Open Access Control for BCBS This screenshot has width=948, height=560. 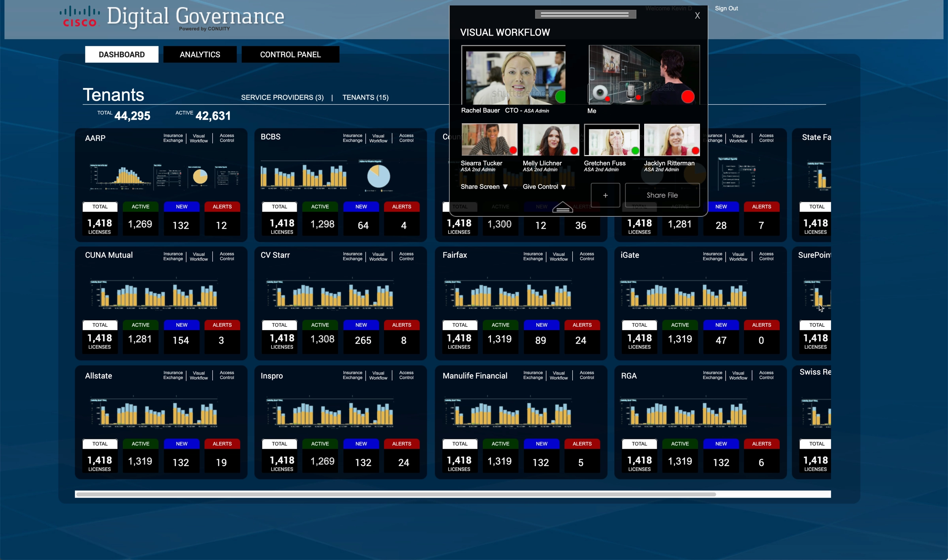(x=406, y=138)
